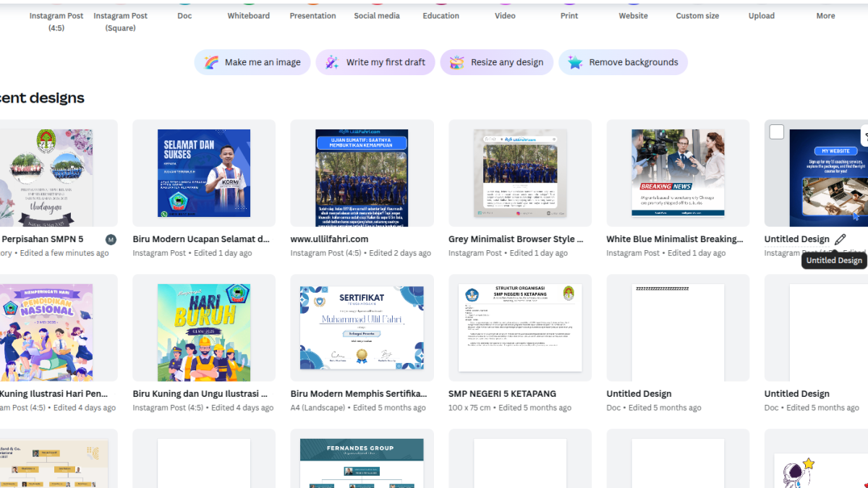This screenshot has height=488, width=868.
Task: Open the Ujian Sumatif group photo thumbnail
Action: [x=362, y=178]
